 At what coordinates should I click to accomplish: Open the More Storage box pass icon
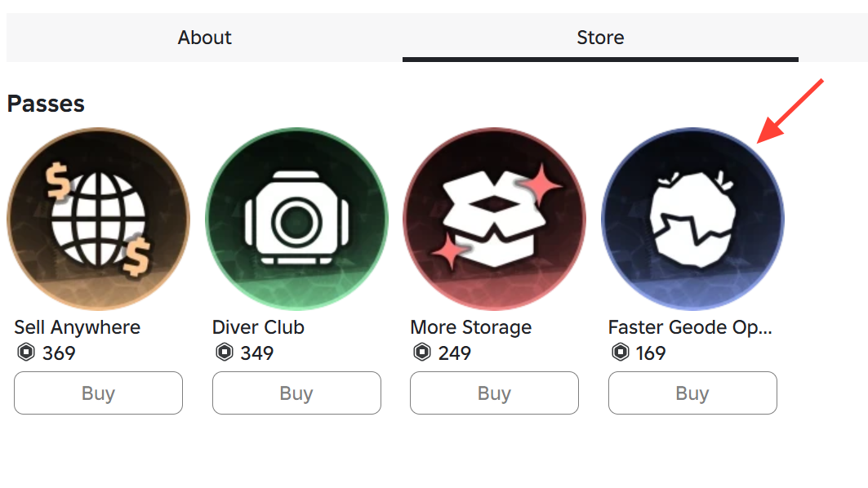pyautogui.click(x=494, y=219)
